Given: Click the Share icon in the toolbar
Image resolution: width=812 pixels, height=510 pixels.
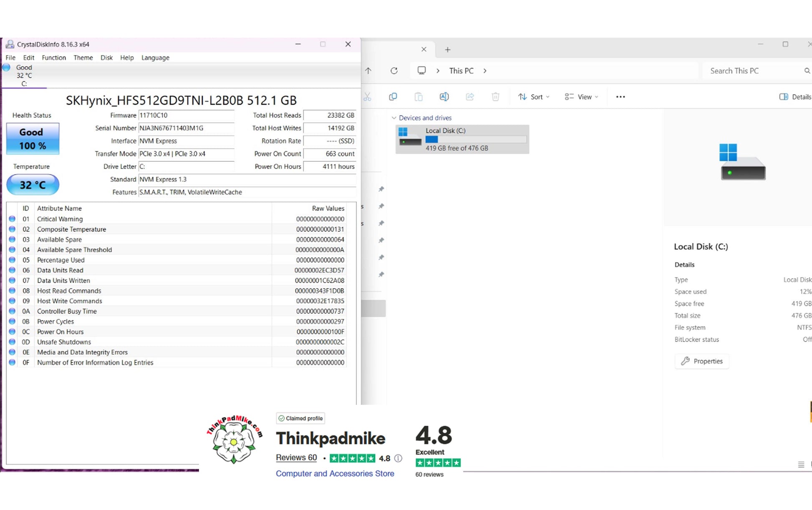Looking at the screenshot, I should 470,97.
